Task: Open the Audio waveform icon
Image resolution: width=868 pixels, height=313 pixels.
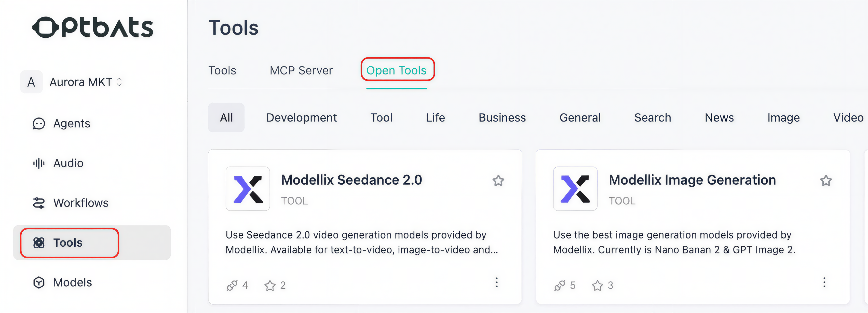Action: [x=39, y=163]
